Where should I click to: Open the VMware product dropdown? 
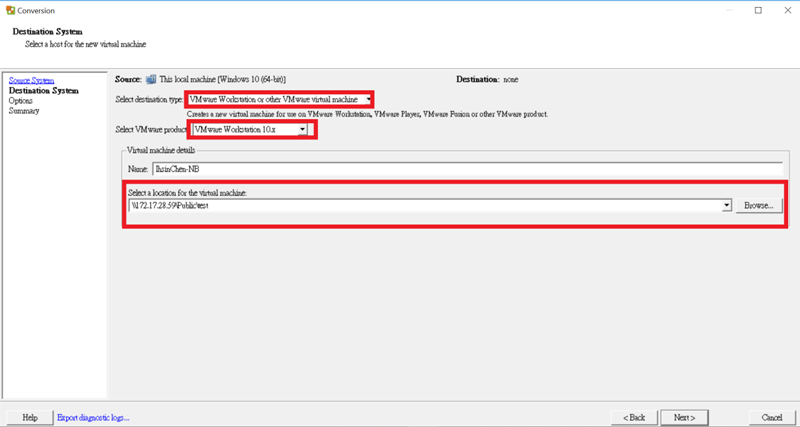250,130
